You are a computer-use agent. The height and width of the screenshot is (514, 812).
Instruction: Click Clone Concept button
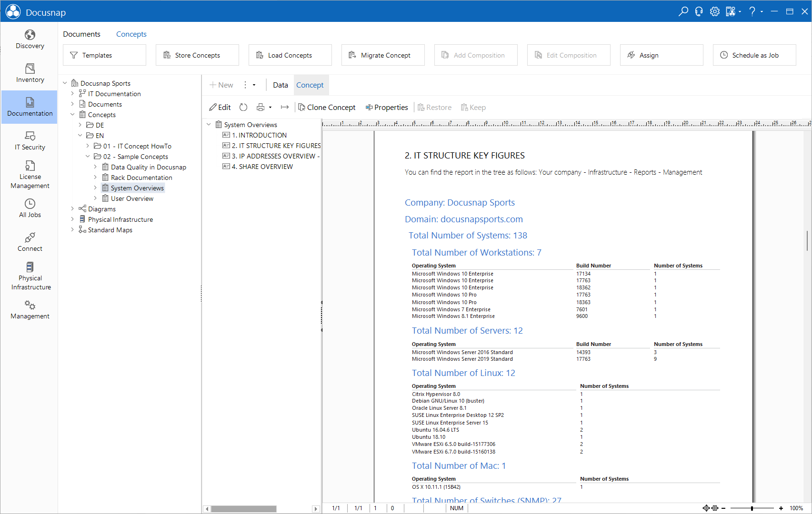[327, 108]
